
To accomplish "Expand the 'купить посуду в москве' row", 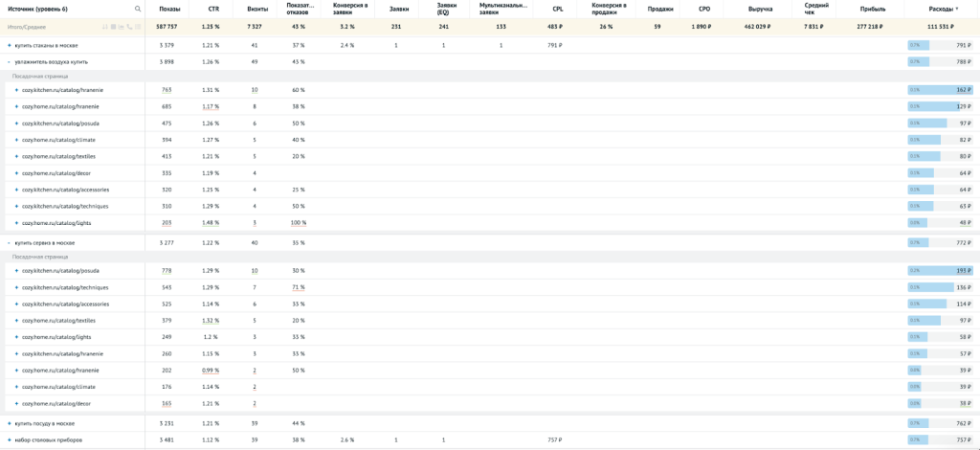I will click(9, 423).
